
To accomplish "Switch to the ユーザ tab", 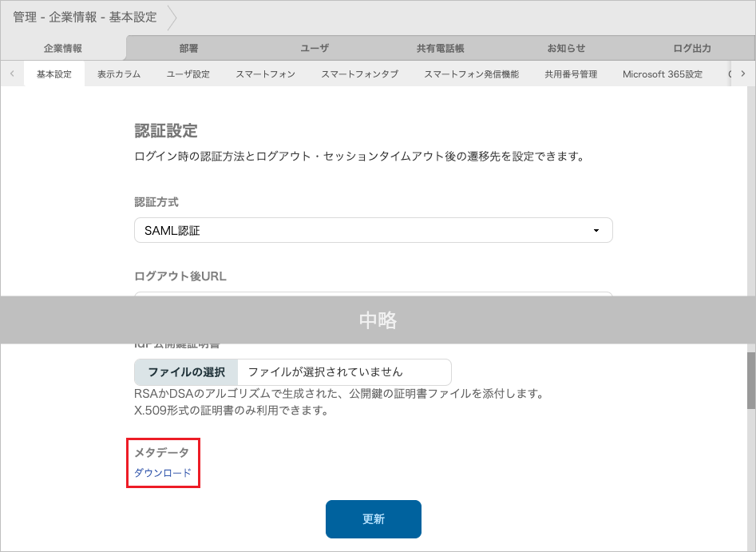I will [315, 48].
